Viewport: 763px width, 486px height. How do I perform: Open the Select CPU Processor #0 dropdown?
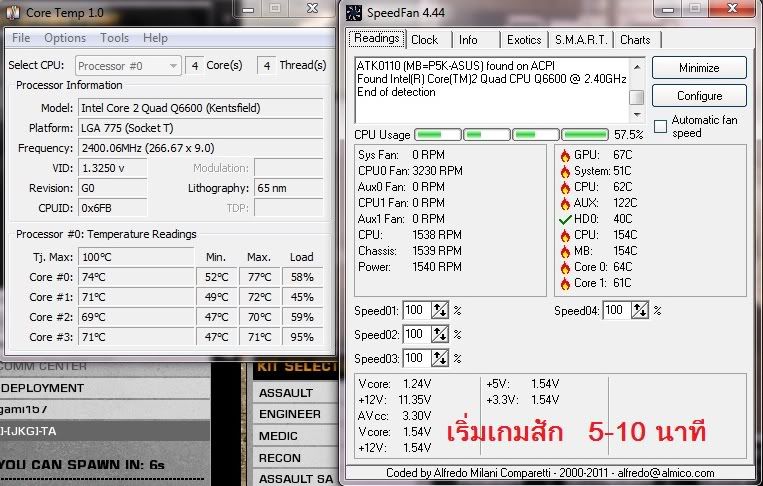pos(128,66)
